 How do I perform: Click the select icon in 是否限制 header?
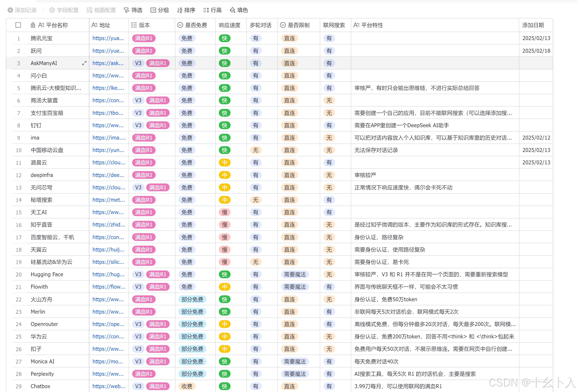283,25
